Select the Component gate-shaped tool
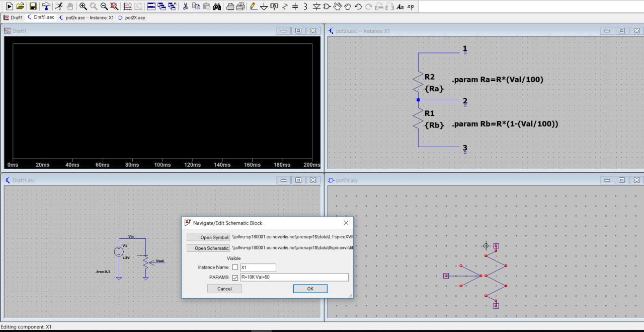Viewport: 644px width, 332px height. 326,7
